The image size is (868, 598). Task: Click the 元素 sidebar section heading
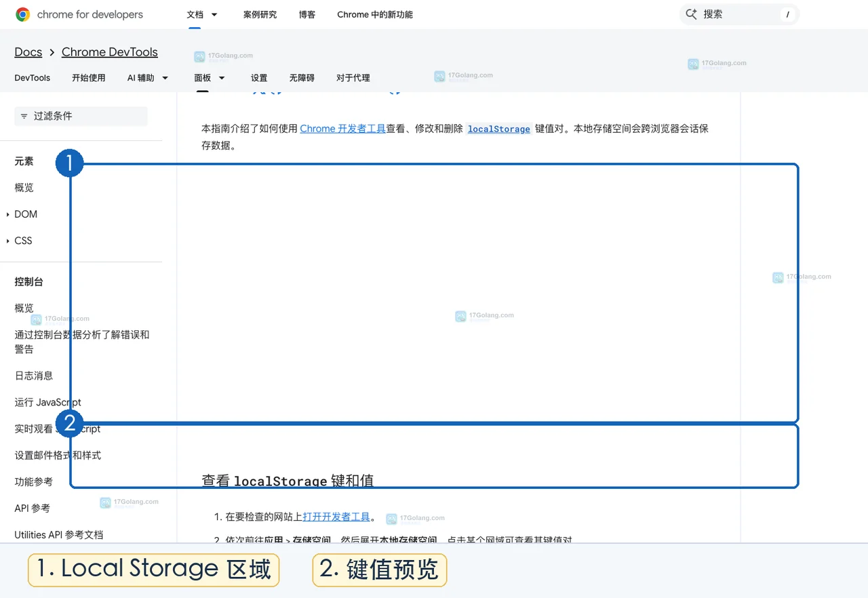(24, 161)
